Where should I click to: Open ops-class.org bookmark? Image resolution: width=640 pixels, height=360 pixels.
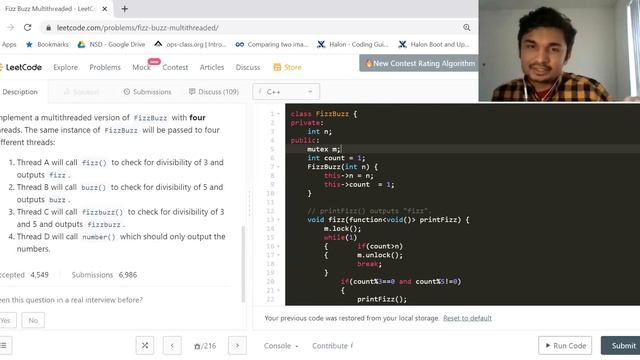pyautogui.click(x=190, y=44)
